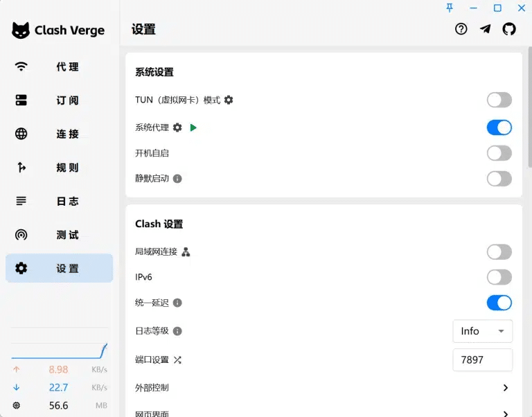Image resolution: width=532 pixels, height=417 pixels.
Task: Open the 日志等级 Info dropdown
Action: [482, 331]
